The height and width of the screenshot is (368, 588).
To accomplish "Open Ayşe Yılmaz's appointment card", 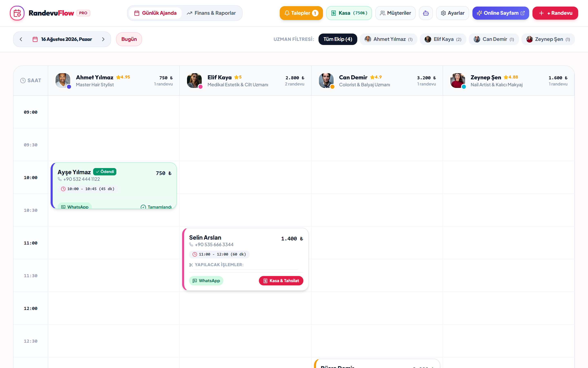I will point(114,186).
